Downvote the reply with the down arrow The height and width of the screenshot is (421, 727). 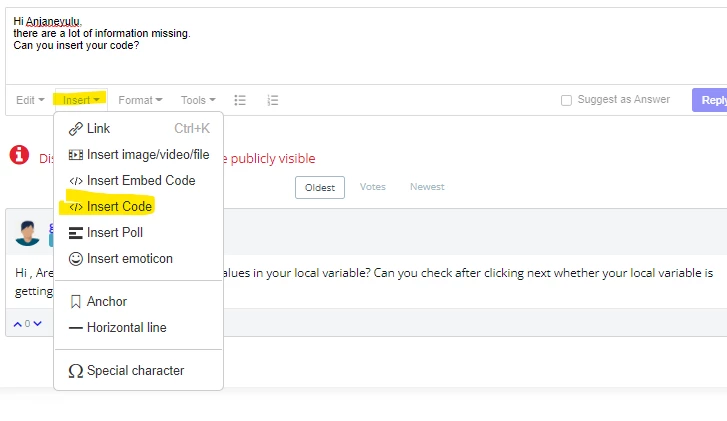coord(38,324)
